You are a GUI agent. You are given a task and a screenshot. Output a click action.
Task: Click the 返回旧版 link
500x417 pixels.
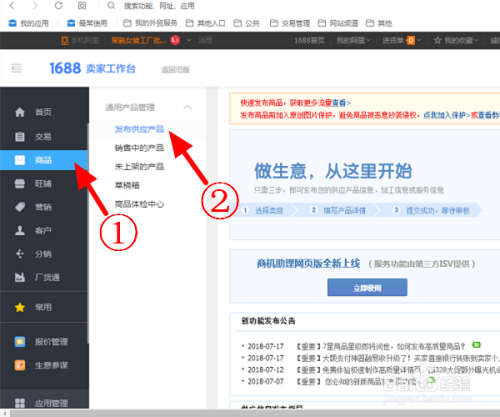(176, 70)
